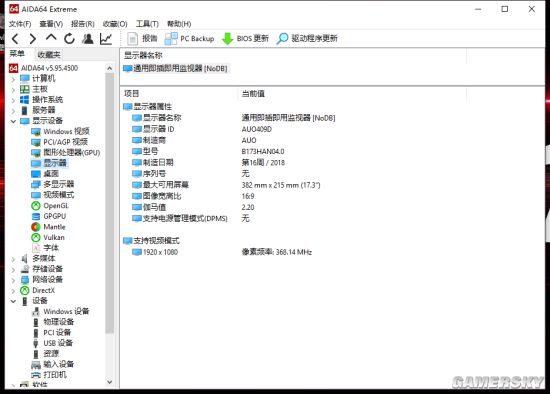The width and height of the screenshot is (550, 394).
Task: Open driver update magnifier button
Action: 282,39
